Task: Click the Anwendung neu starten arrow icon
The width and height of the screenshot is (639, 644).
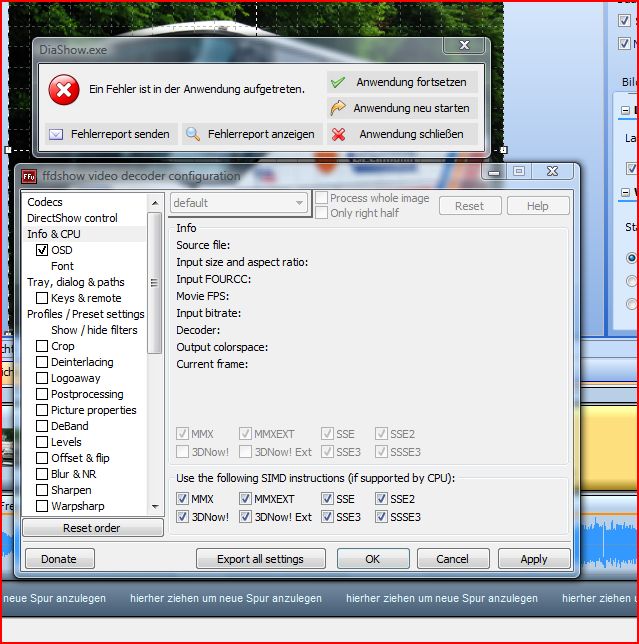Action: click(x=338, y=108)
